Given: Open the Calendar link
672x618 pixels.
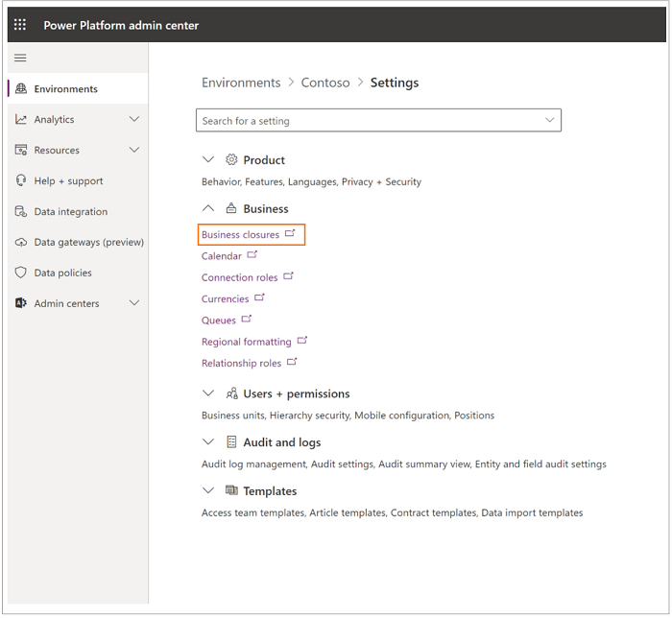Looking at the screenshot, I should (x=222, y=256).
